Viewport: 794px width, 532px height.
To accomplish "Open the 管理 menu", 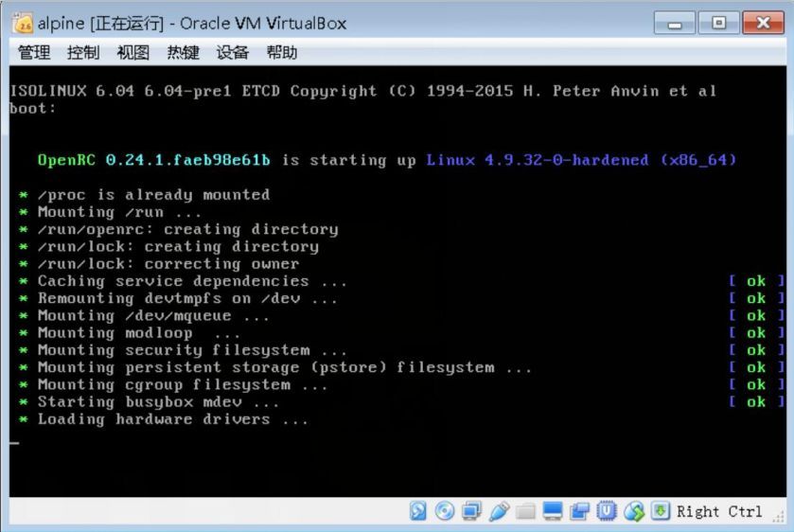I will click(34, 53).
